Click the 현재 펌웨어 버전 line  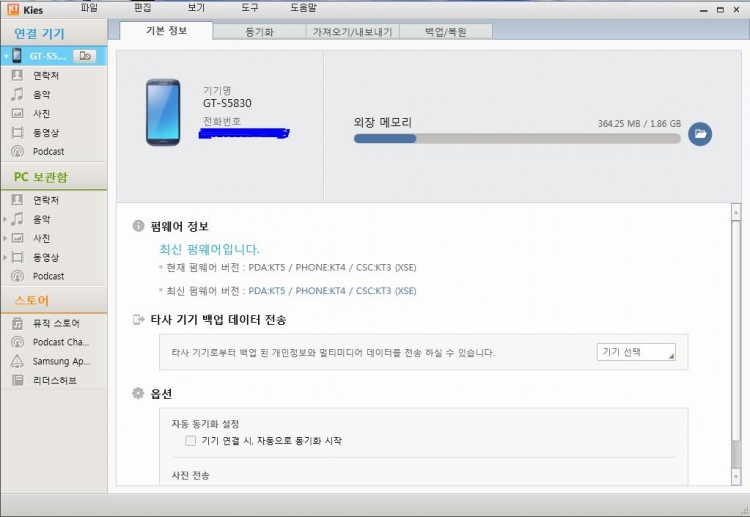(291, 267)
